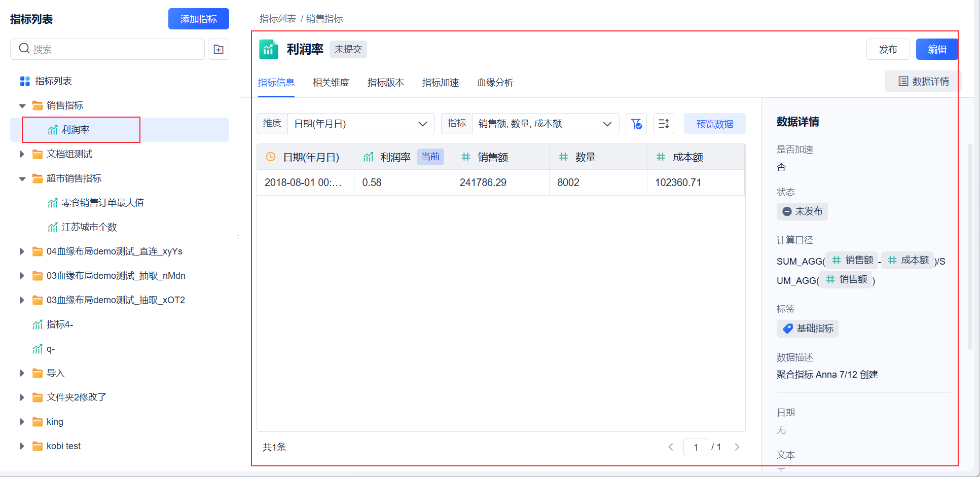The width and height of the screenshot is (980, 477).
Task: Click the clock icon in 日期(年月日) column header
Action: click(271, 157)
